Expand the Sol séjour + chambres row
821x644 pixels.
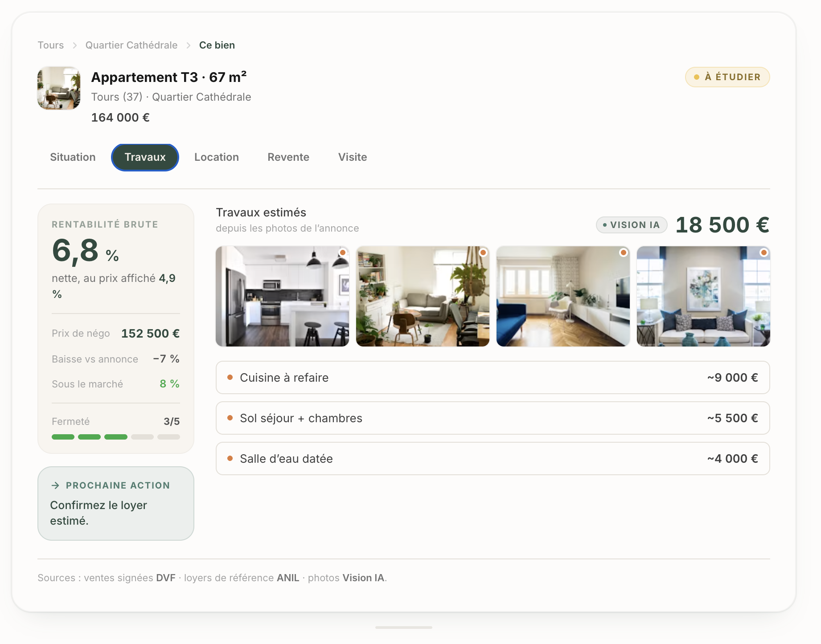(x=493, y=418)
